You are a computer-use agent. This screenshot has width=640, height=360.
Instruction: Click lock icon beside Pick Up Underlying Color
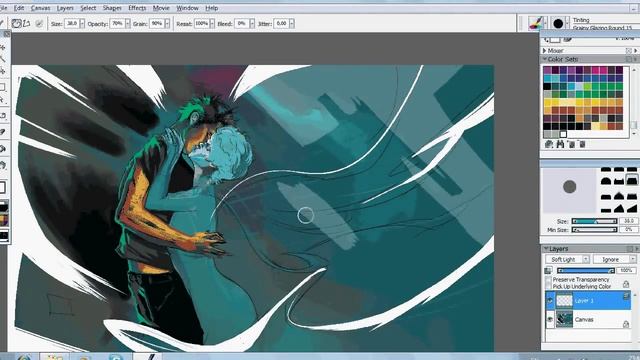tap(626, 284)
